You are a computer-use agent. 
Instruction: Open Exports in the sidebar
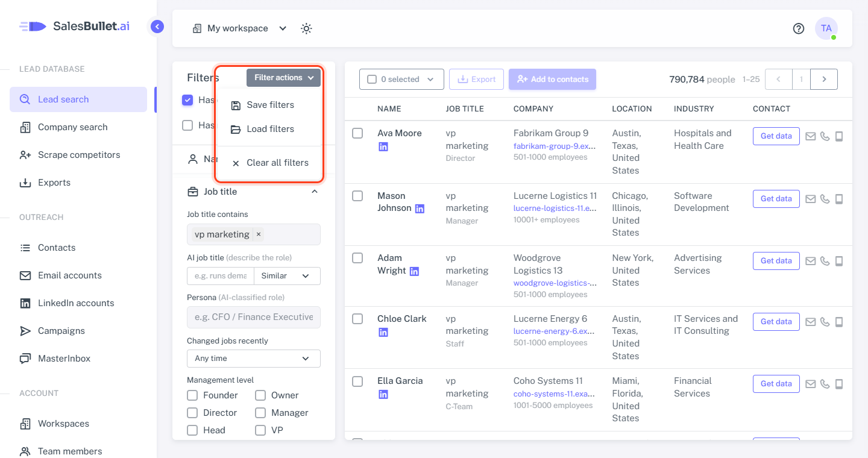click(78, 183)
